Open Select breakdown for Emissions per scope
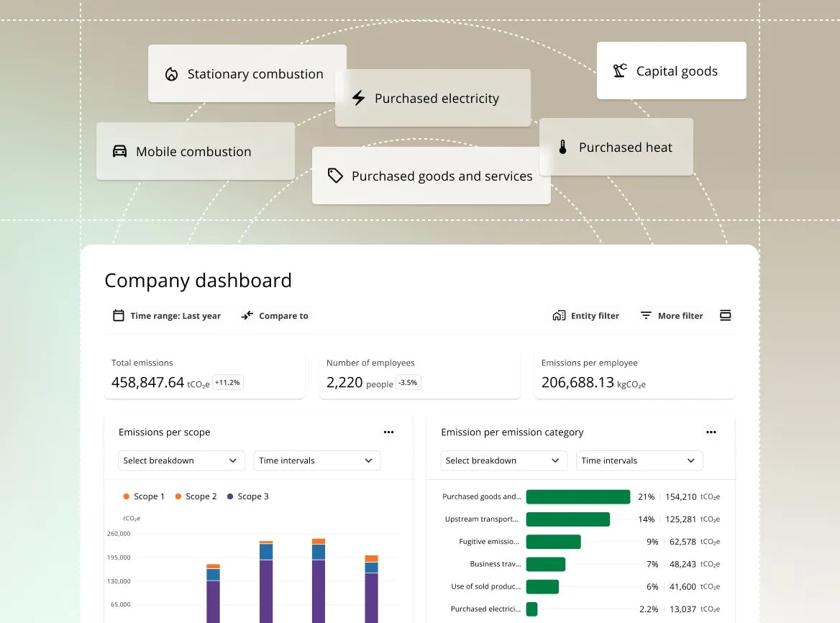840x623 pixels. [x=181, y=460]
